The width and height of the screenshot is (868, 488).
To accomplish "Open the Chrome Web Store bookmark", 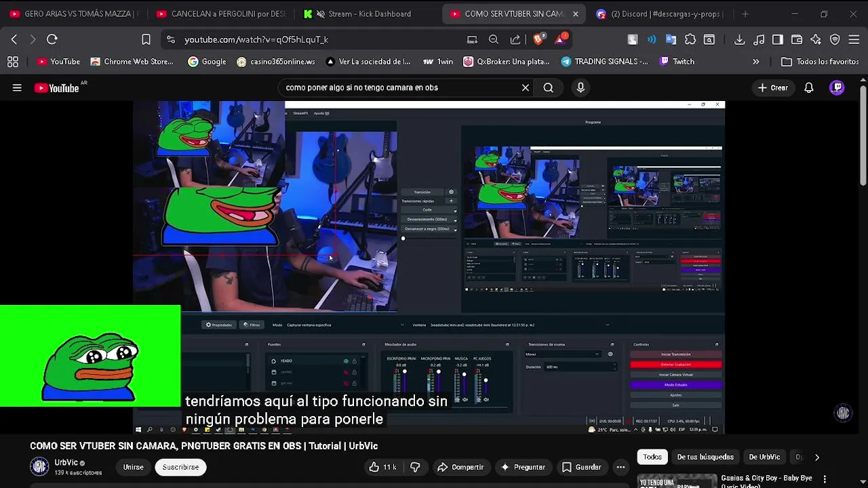I will point(132,62).
